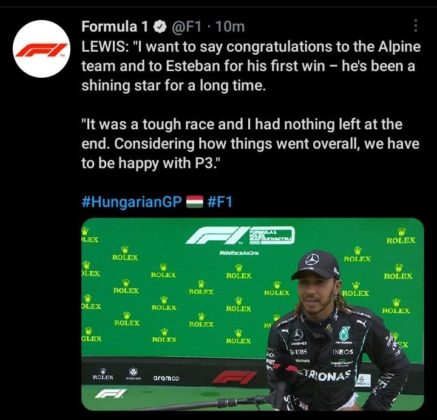Screen dimensions: 437x420
Task: Open the Lewis press conference photo
Action: [x=253, y=314]
